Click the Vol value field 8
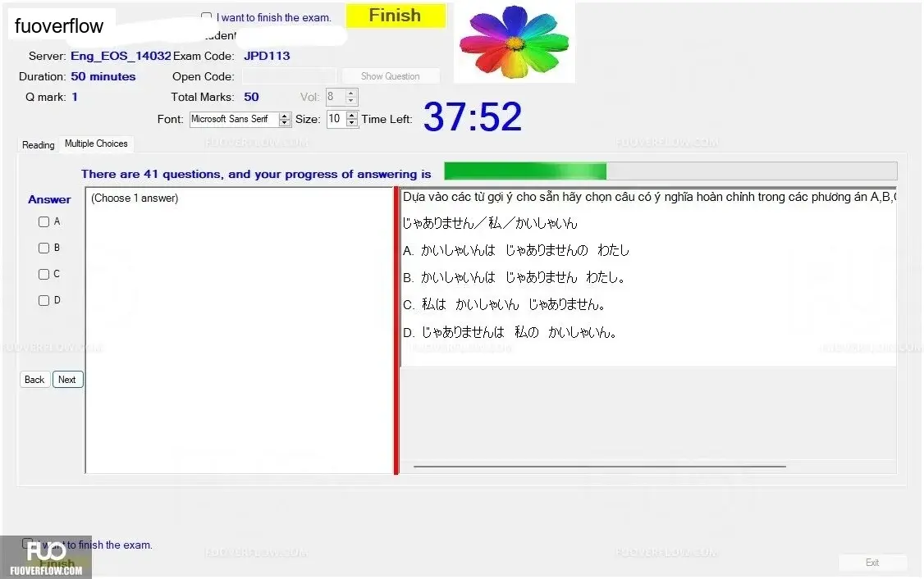The image size is (924, 579). point(336,97)
